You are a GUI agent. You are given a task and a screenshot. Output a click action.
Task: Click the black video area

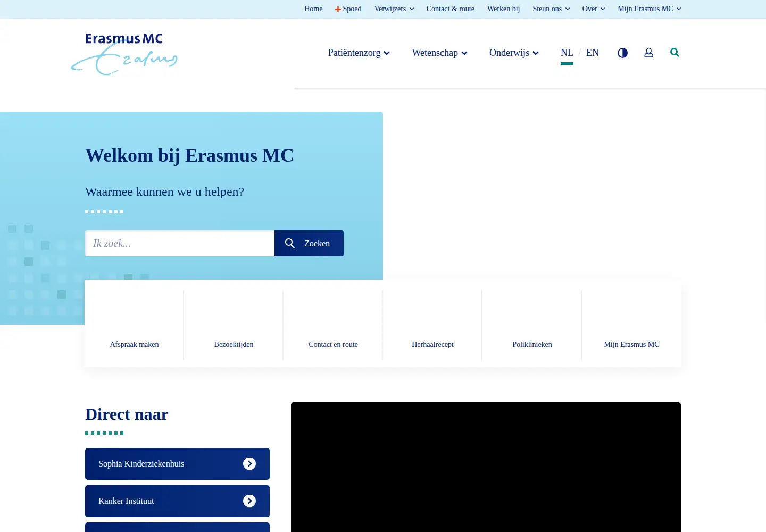486,467
